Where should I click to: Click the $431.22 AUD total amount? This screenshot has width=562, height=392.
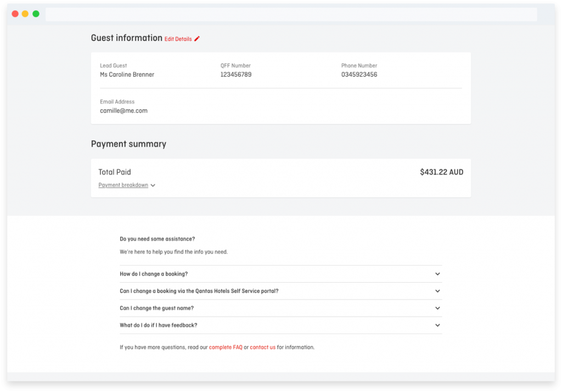[x=442, y=172]
